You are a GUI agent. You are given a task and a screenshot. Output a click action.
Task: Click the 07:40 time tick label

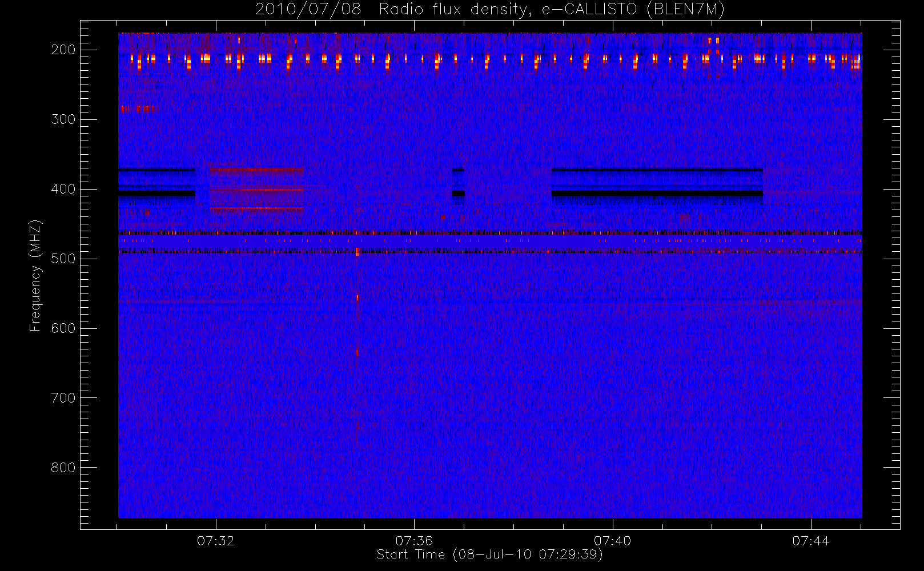pos(613,541)
